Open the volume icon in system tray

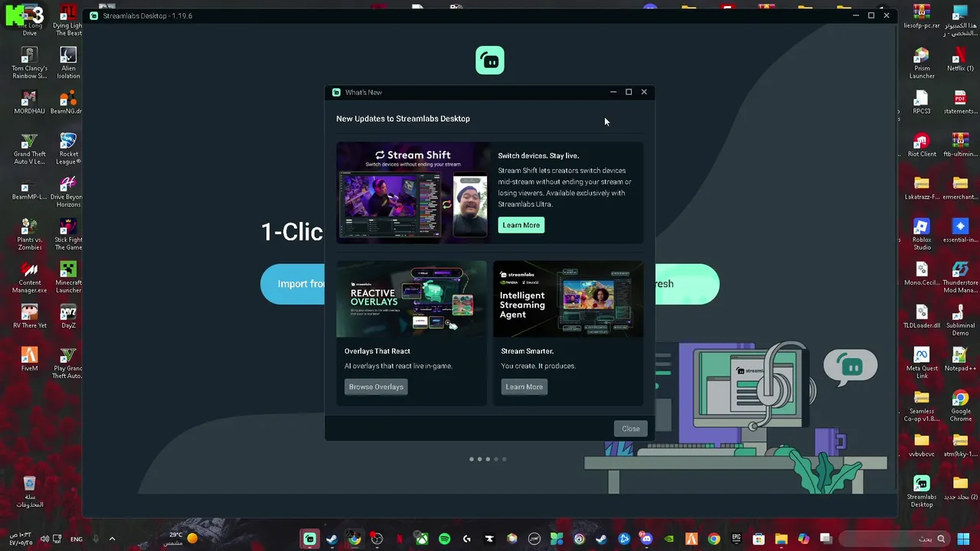pos(44,540)
